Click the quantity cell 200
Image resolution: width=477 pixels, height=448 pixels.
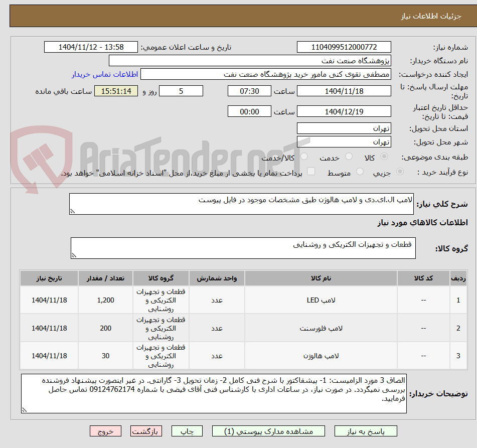coord(105,328)
